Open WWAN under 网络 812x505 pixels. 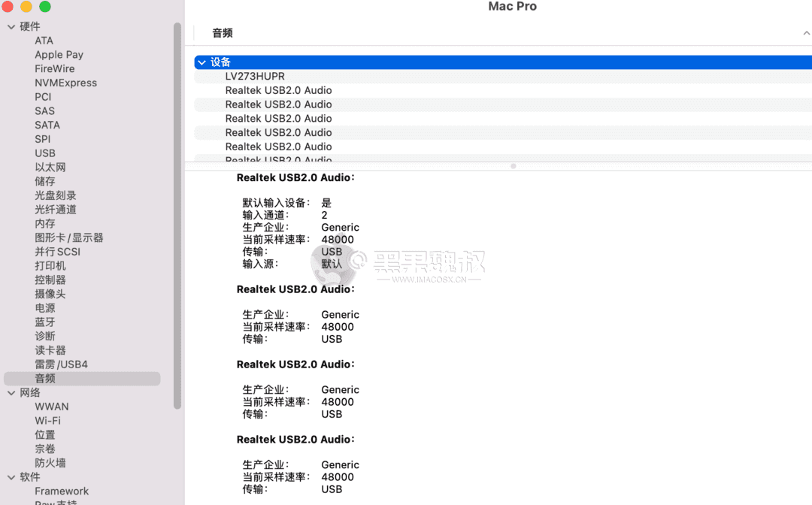coord(52,407)
